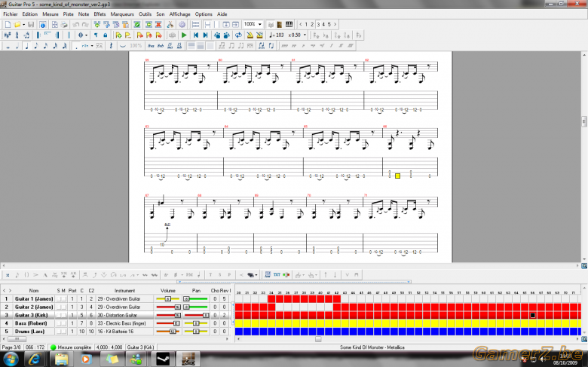
Task: Open Marqueurs menu
Action: 122,14
